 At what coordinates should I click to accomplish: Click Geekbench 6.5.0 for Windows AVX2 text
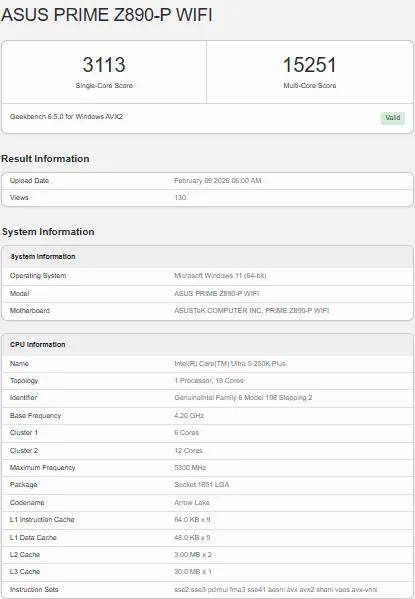coord(66,117)
